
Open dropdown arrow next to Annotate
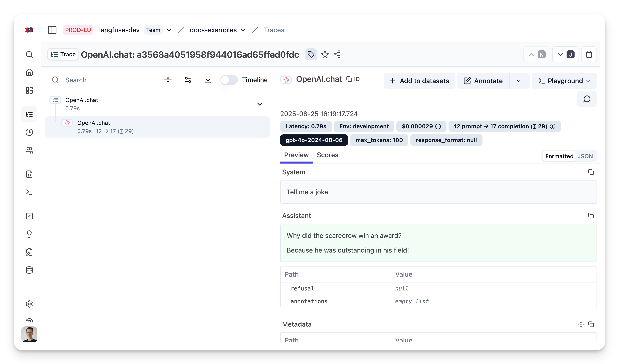pyautogui.click(x=519, y=81)
